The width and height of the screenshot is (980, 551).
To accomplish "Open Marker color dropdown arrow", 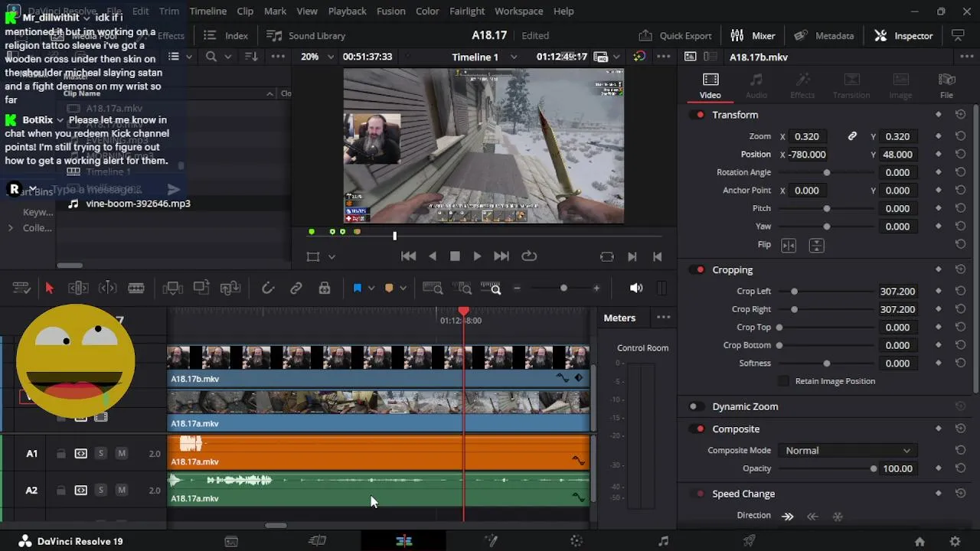I will coord(403,289).
